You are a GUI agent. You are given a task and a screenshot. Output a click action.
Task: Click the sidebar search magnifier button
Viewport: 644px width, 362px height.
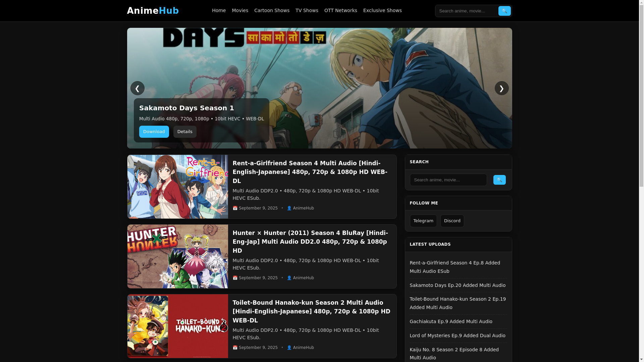[499, 180]
